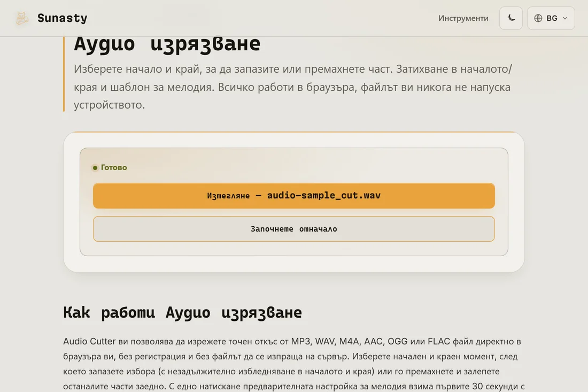
Task: Click the green ready status dot
Action: [x=95, y=168]
